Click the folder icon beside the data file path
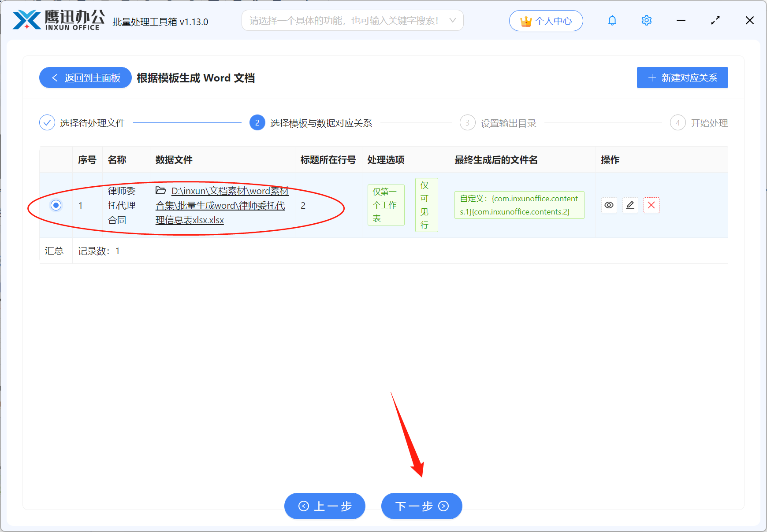The height and width of the screenshot is (532, 767). (161, 191)
